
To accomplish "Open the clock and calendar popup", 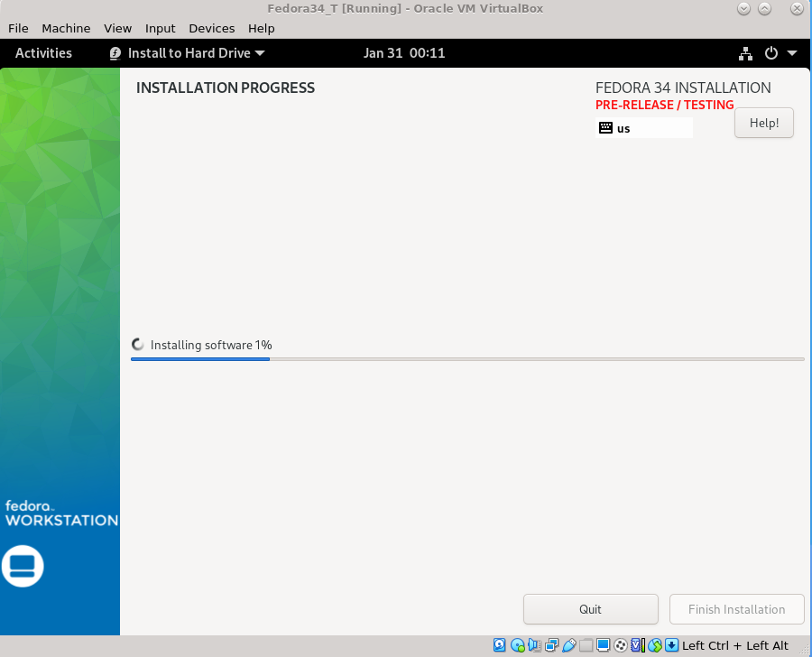I will 404,53.
